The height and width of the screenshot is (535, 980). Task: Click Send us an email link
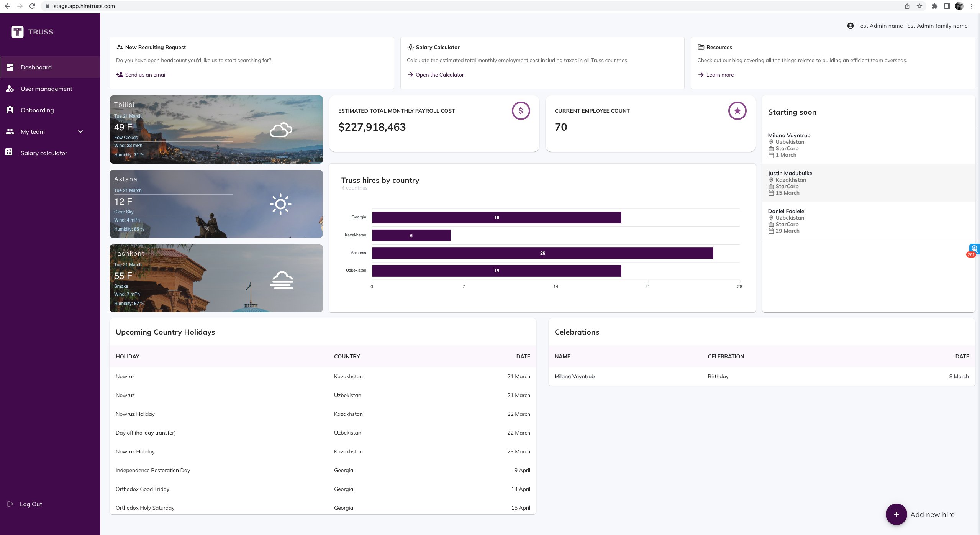[145, 75]
